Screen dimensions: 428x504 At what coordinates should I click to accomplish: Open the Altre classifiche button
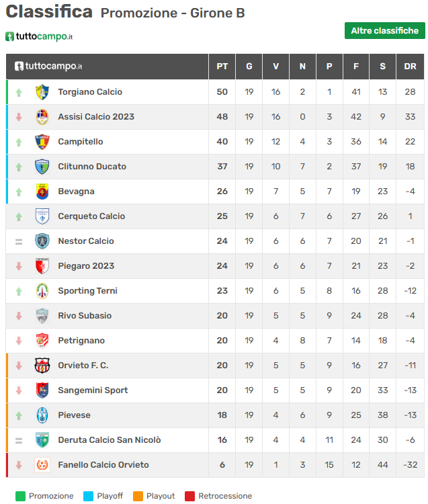click(384, 31)
